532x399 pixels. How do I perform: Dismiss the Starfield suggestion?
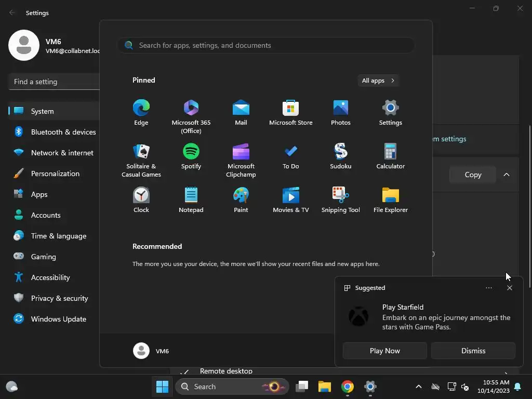coord(473,351)
